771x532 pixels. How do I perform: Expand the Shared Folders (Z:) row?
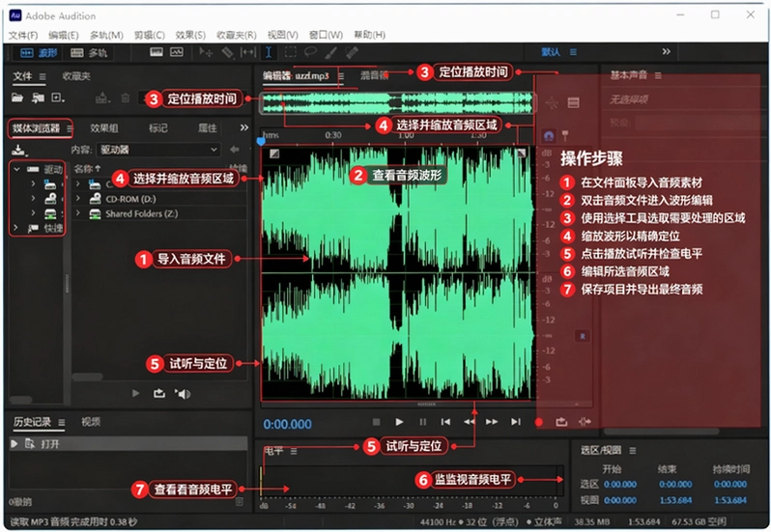point(77,213)
